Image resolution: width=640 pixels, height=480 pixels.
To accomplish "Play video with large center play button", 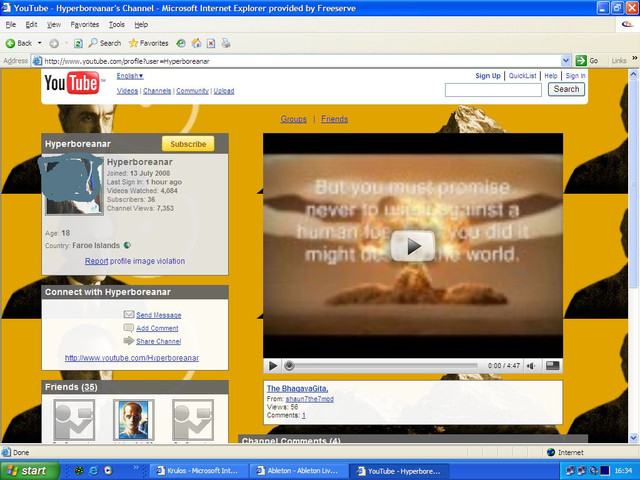I will click(x=413, y=246).
